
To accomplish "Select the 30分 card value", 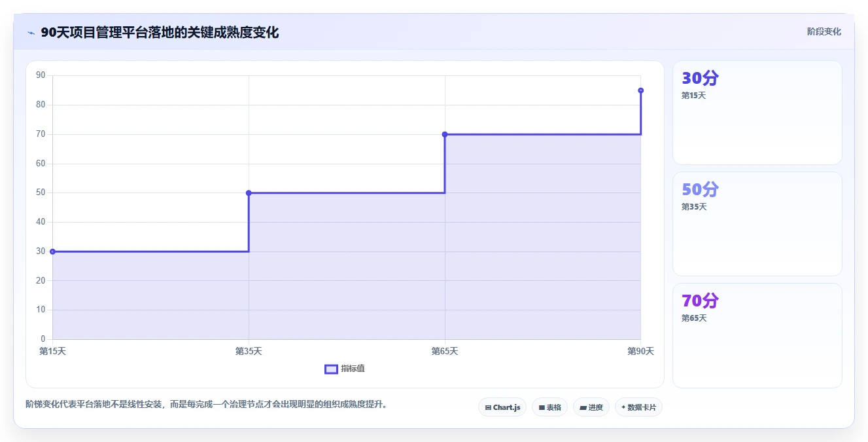I will click(x=700, y=78).
